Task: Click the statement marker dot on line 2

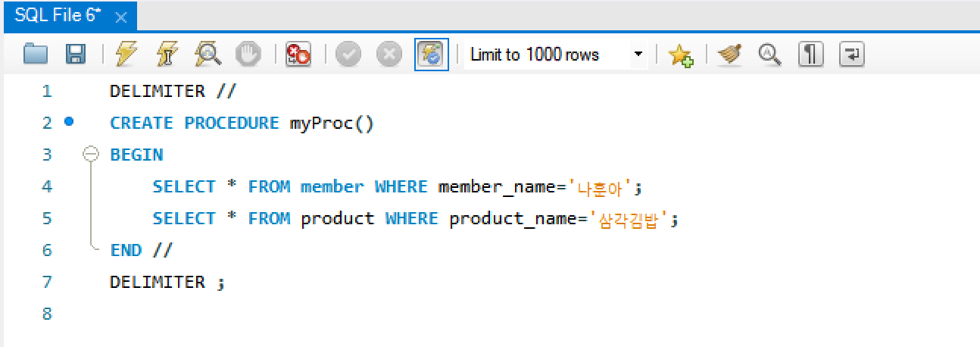Action: (x=70, y=121)
